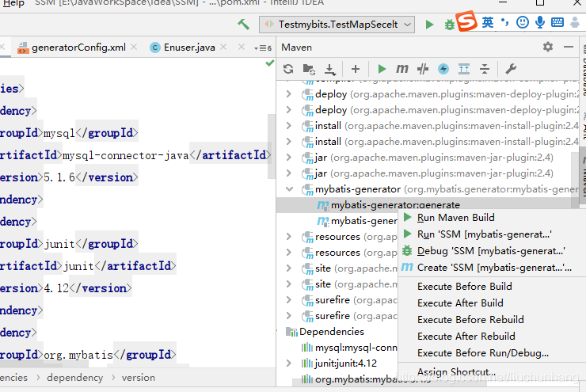586x392 pixels.
Task: Select the first site plugin row
Action: tap(337, 268)
